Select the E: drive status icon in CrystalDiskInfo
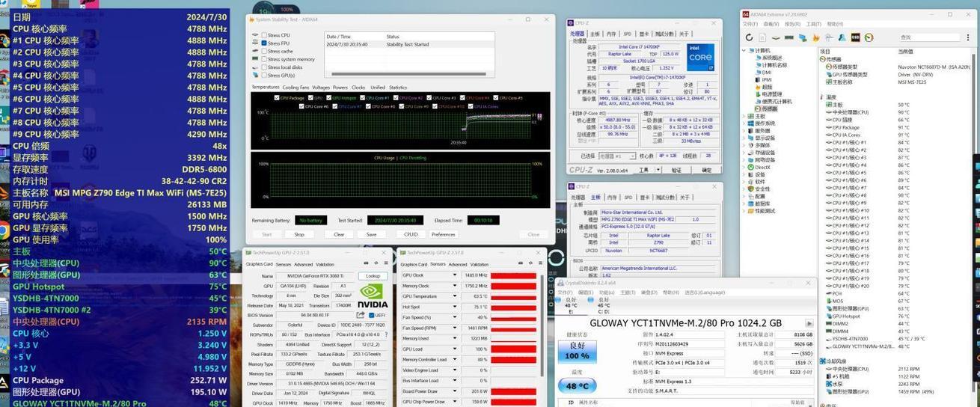 point(571,305)
